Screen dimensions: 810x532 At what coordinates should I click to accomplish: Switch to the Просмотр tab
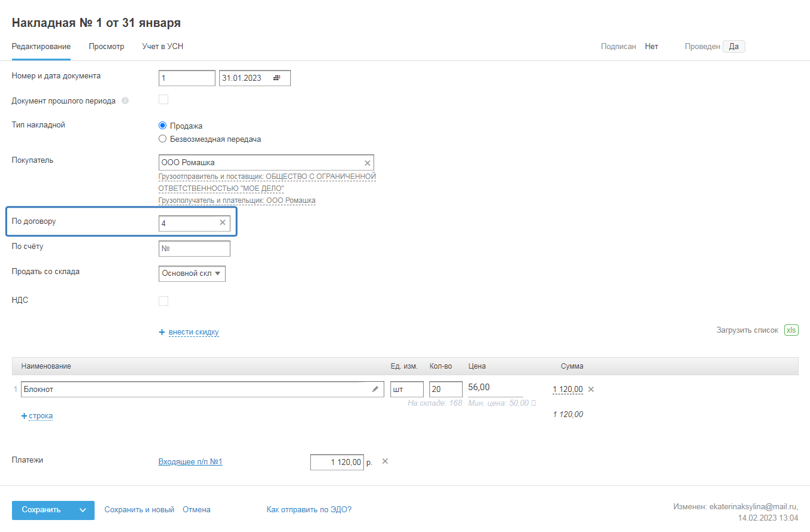tap(107, 47)
